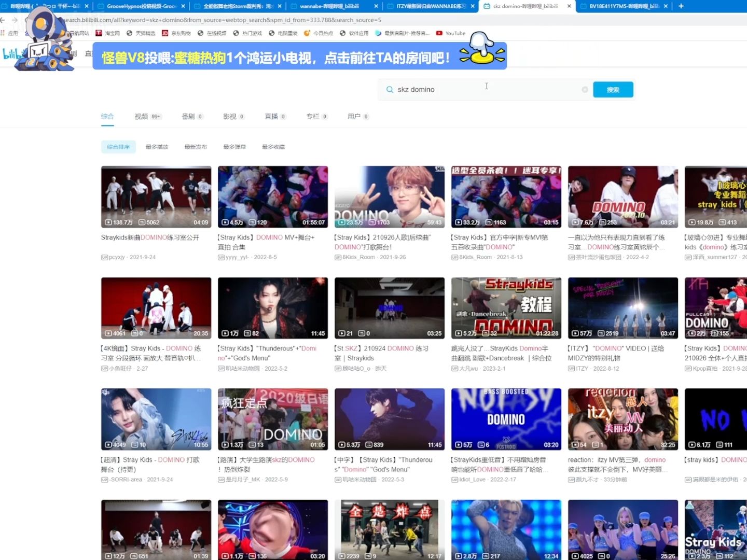Open the 今日热点 bookmark
The image size is (747, 560).
pyautogui.click(x=319, y=33)
